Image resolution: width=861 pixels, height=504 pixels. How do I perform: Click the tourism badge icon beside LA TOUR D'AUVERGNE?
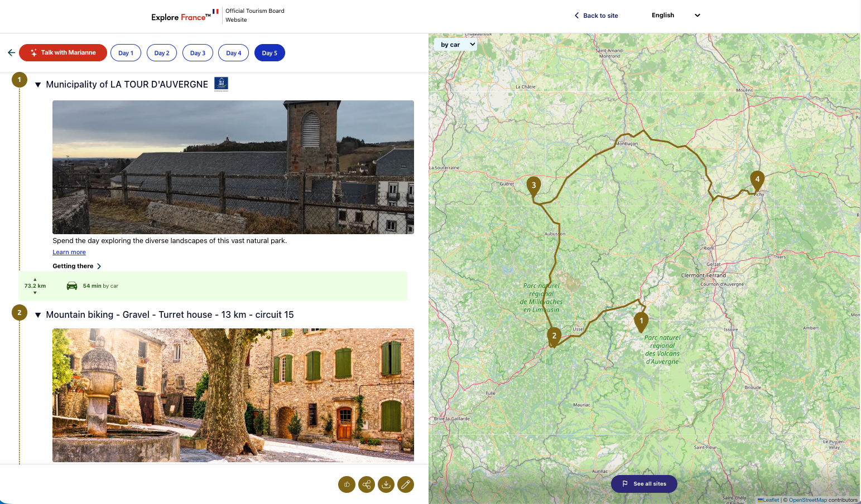222,84
